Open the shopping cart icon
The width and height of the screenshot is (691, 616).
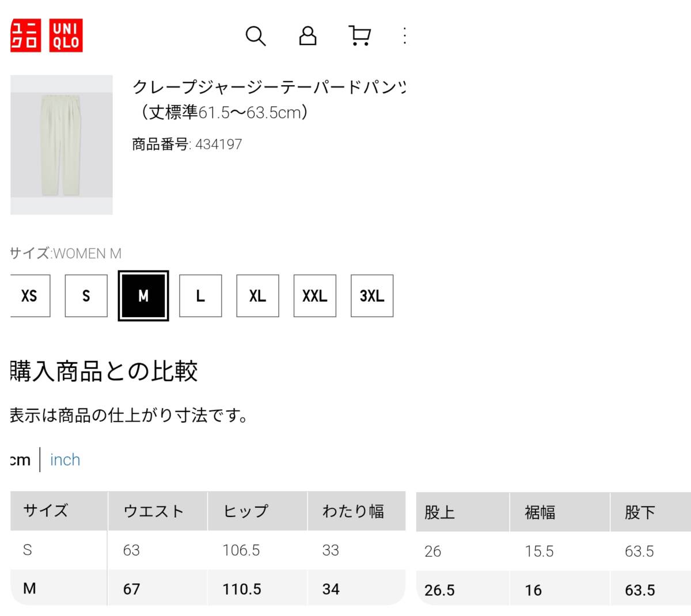360,36
